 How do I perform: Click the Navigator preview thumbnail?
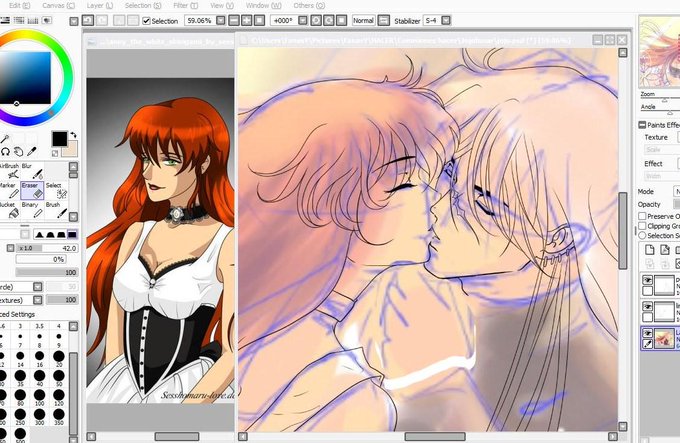pyautogui.click(x=659, y=52)
